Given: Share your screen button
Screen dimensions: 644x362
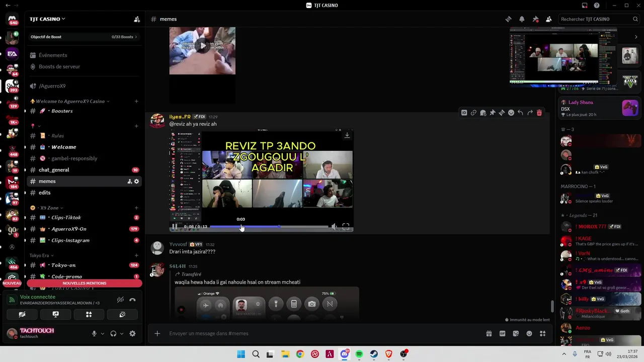Looking at the screenshot, I should 56,314.
